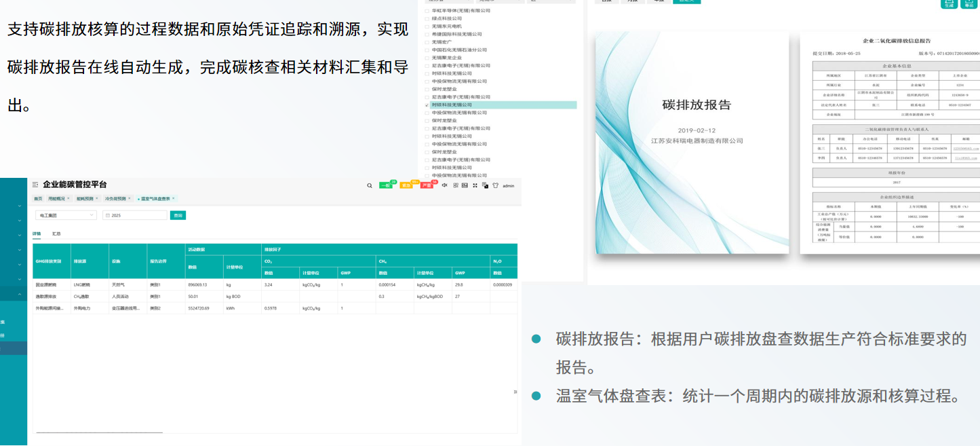Open the red 严重 alarm badge
This screenshot has height=446, width=980.
[x=427, y=185]
